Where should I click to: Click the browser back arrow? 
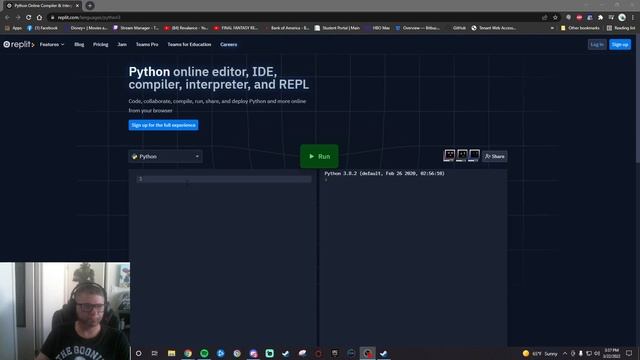coord(7,18)
